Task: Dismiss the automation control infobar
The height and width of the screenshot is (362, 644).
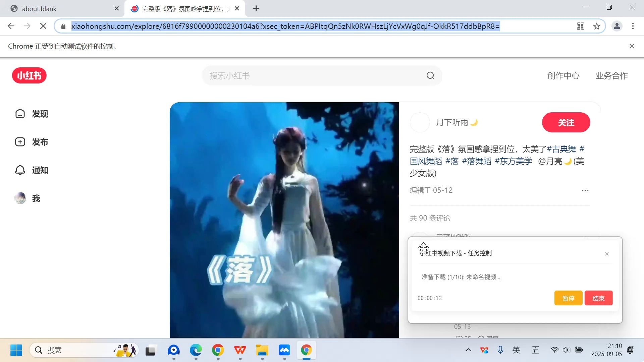Action: tap(632, 46)
